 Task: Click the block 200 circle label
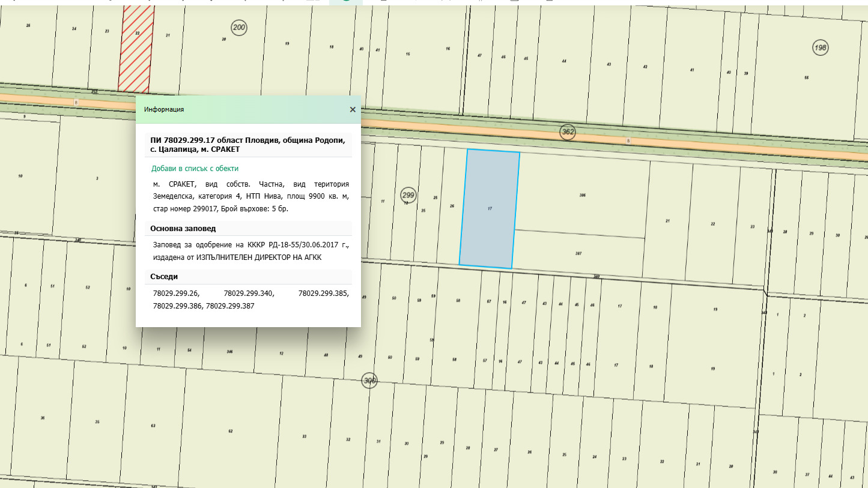tap(239, 28)
